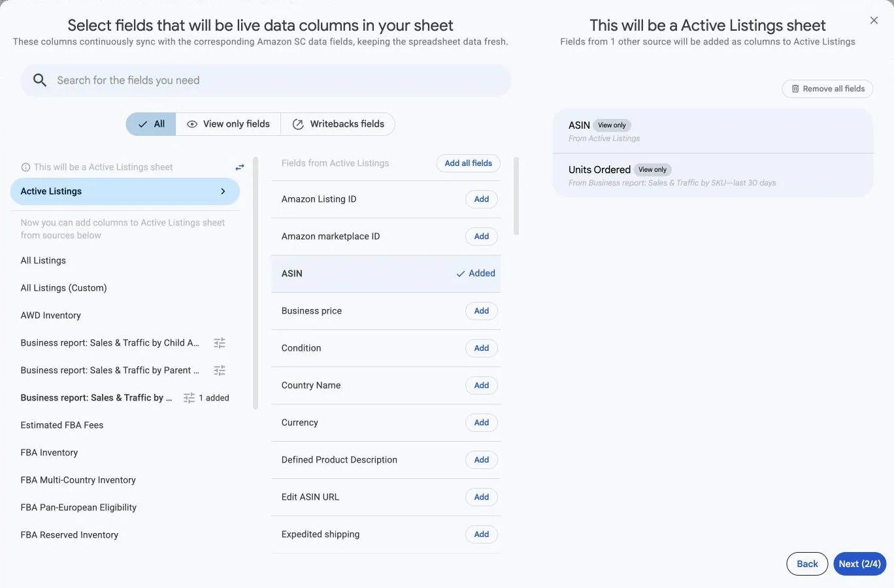The width and height of the screenshot is (894, 588).
Task: Select the ASIN field in right panel
Action: (713, 131)
